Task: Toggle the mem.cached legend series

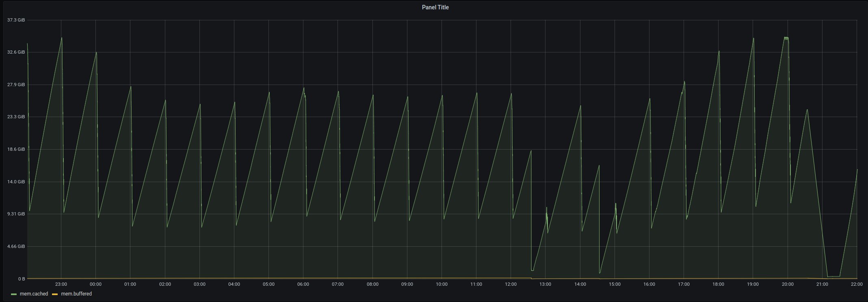Action: point(33,294)
